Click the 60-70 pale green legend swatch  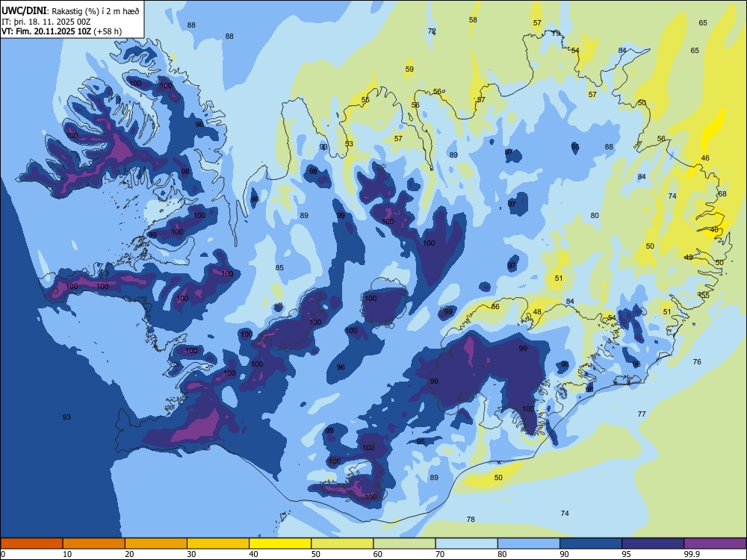click(404, 544)
